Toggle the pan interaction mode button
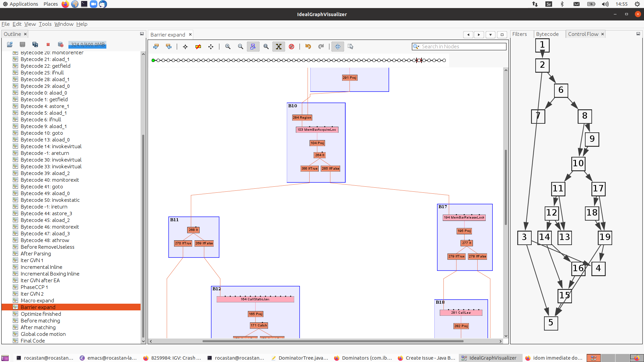 (337, 47)
